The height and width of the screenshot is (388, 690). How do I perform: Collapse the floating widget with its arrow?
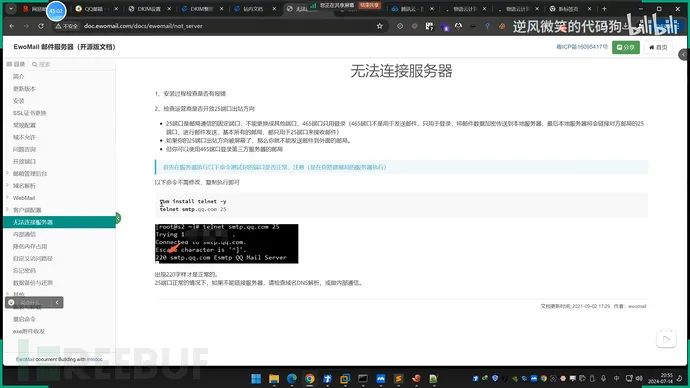pos(57,303)
